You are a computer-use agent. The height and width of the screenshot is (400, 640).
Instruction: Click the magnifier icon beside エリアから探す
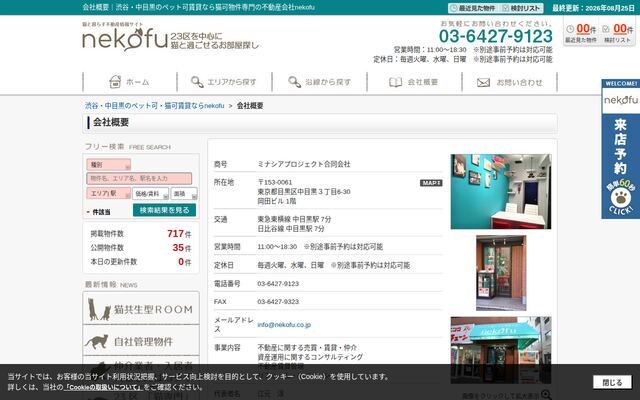[x=197, y=82]
